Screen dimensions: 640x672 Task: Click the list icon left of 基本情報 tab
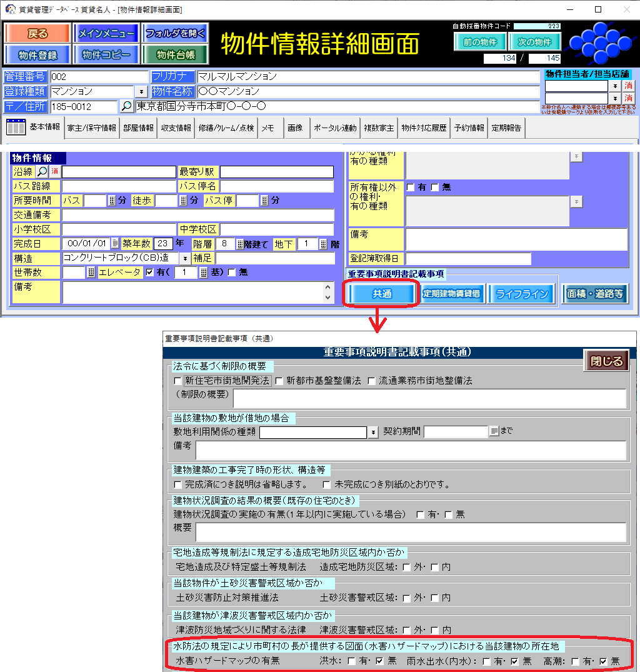pos(16,128)
